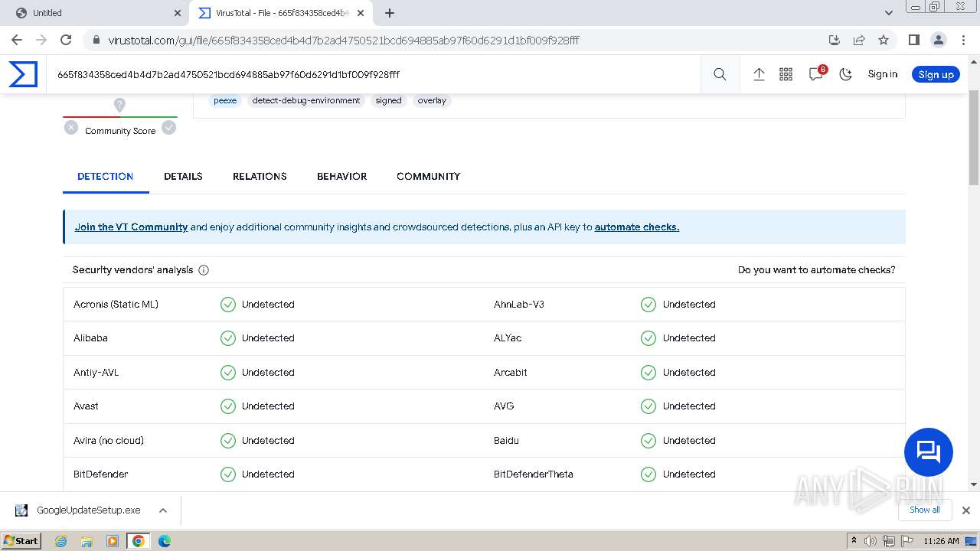Open the notifications comment icon
980x551 pixels.
pos(816,74)
